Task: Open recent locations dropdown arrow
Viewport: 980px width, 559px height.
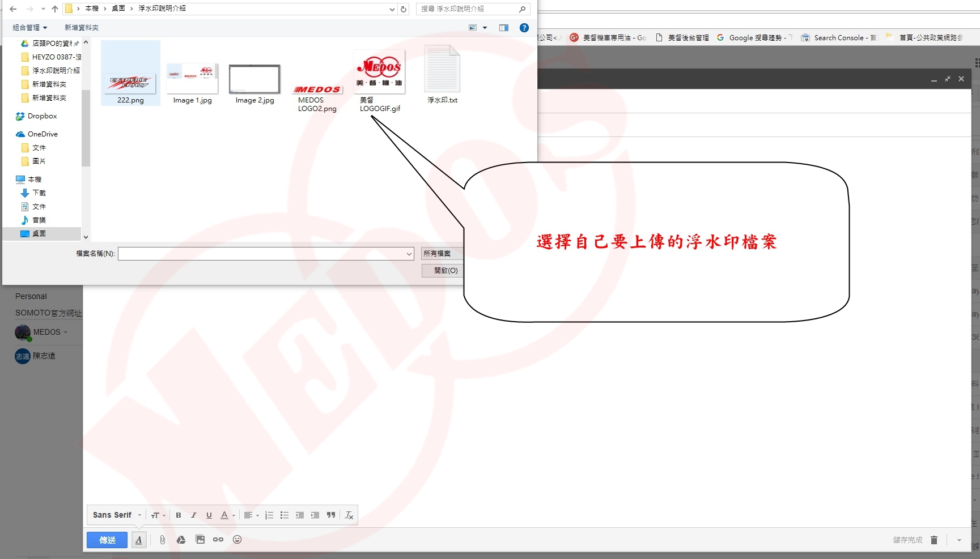Action: [43, 9]
